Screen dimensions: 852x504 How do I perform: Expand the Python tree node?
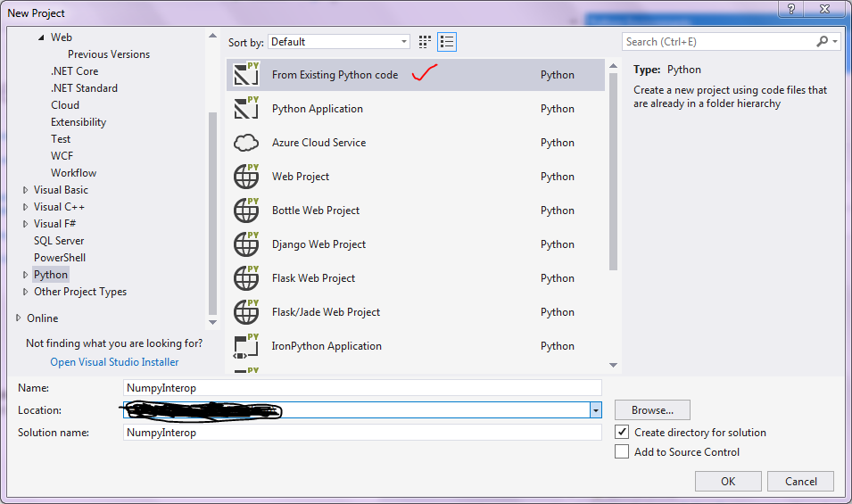[x=25, y=275]
